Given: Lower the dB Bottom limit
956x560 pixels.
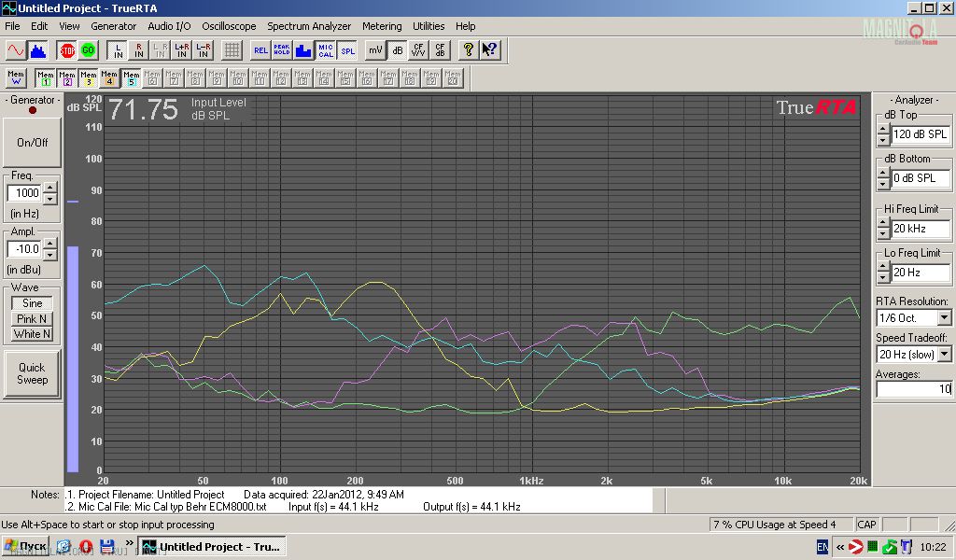Looking at the screenshot, I should click(883, 184).
